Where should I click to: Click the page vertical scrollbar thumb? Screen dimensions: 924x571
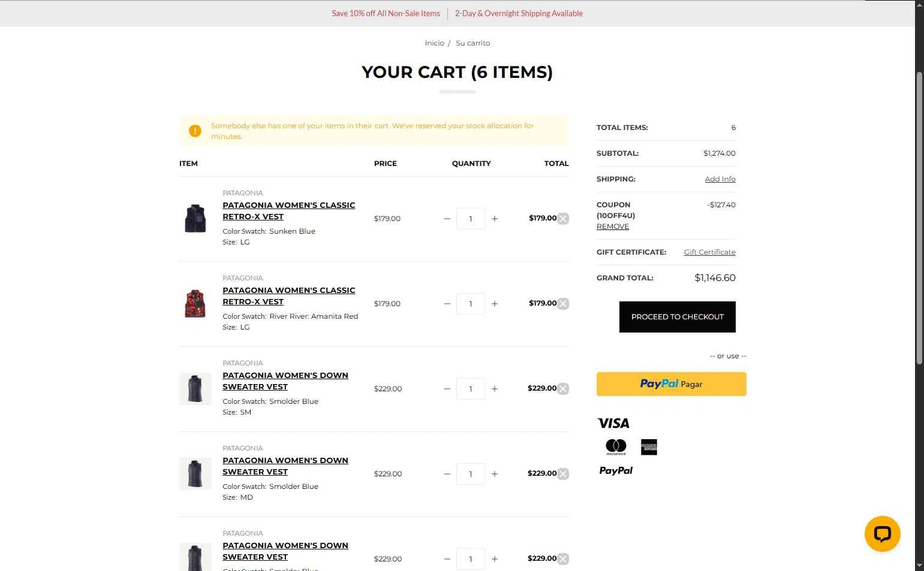tap(919, 217)
